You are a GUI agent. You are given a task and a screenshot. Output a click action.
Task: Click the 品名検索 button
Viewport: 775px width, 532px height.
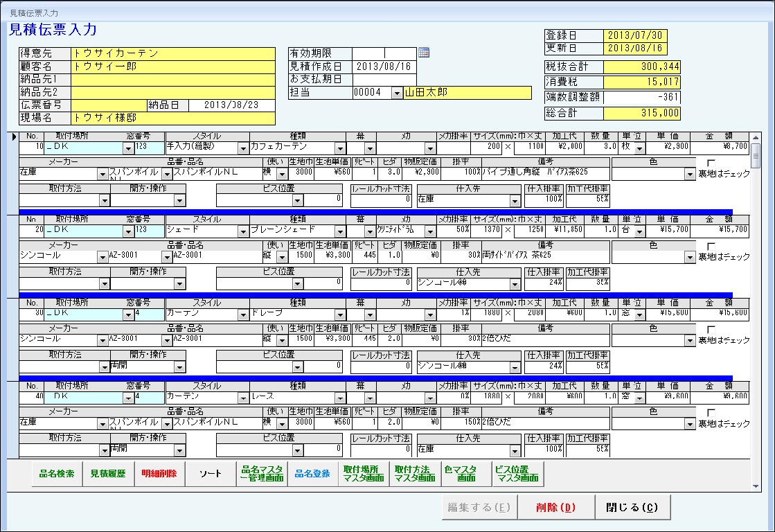[57, 474]
